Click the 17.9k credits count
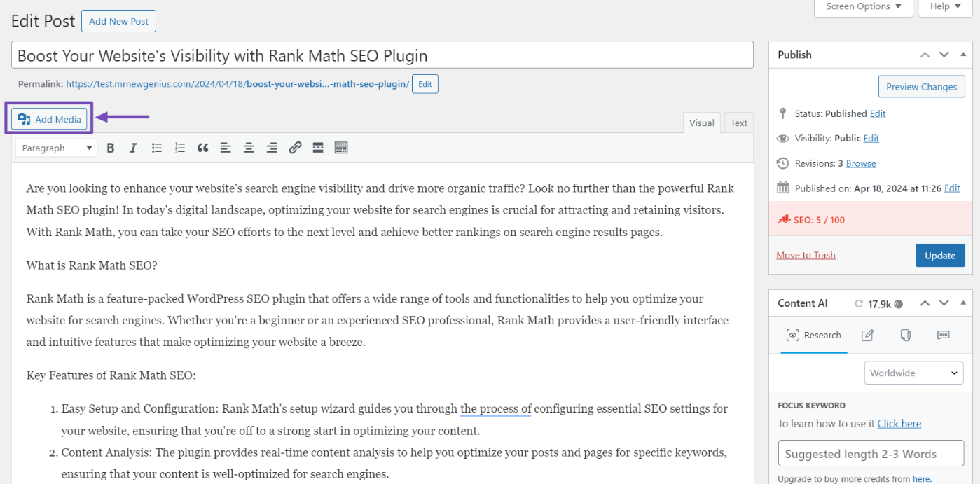 [x=880, y=304]
